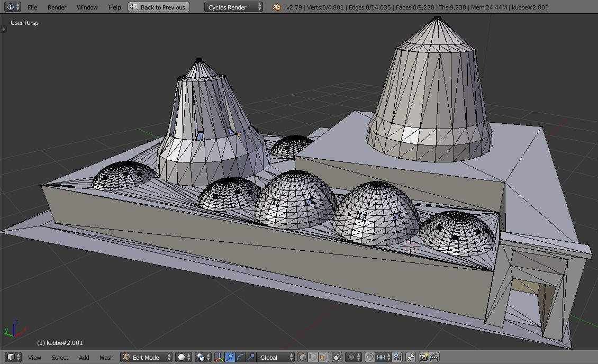Open the Mesh menu in 3D header

(x=106, y=358)
